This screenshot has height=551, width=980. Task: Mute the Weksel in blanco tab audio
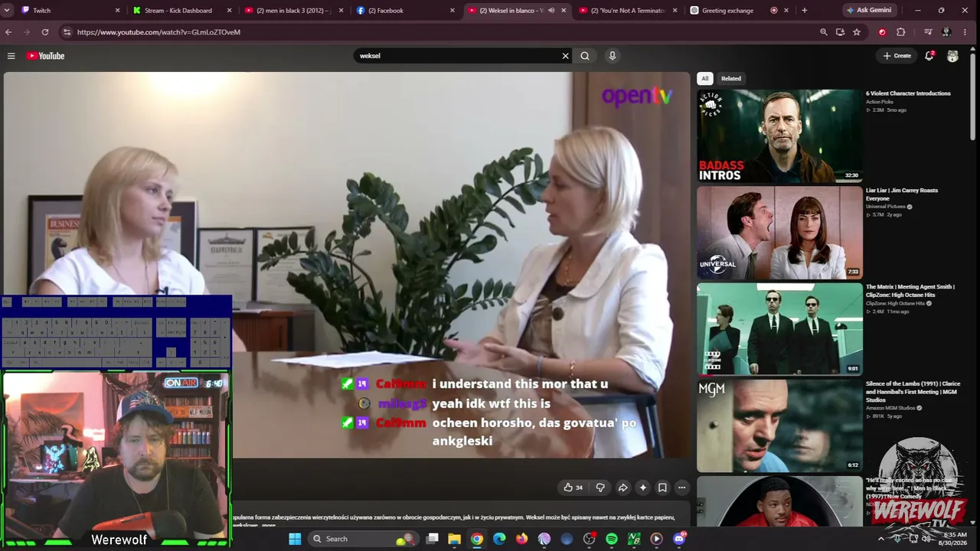pyautogui.click(x=551, y=11)
